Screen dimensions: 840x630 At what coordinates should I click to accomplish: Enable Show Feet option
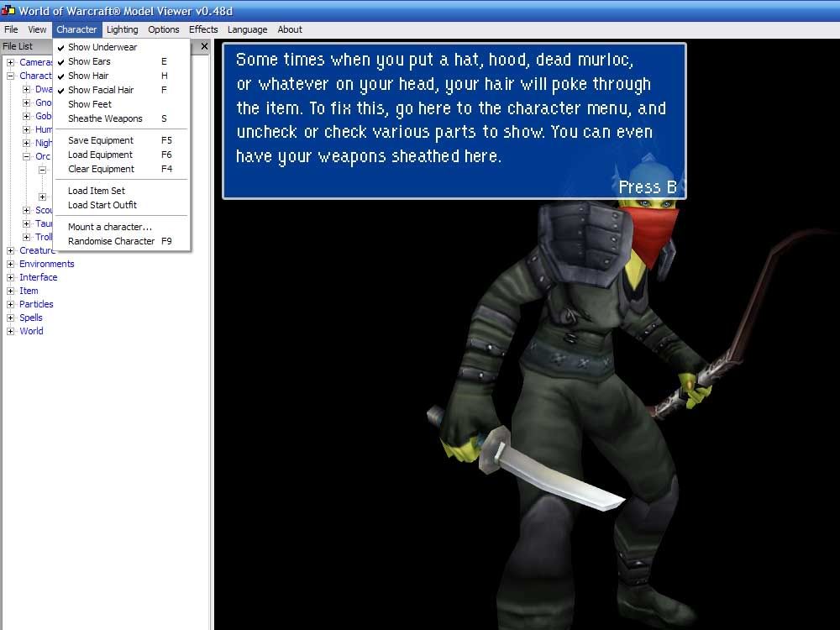(x=121, y=104)
